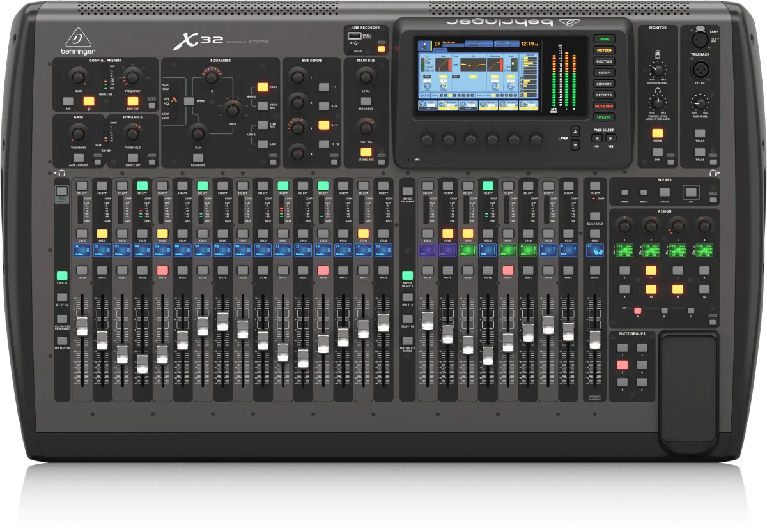Open the UTILITY screen
Screen dimensions: 767x532
point(604,117)
